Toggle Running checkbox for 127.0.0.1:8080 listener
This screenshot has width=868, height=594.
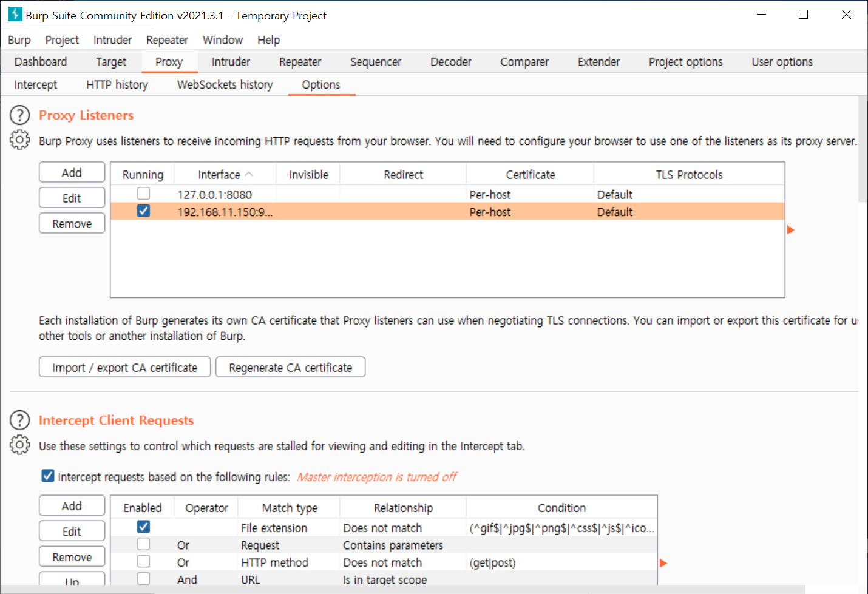pyautogui.click(x=143, y=194)
